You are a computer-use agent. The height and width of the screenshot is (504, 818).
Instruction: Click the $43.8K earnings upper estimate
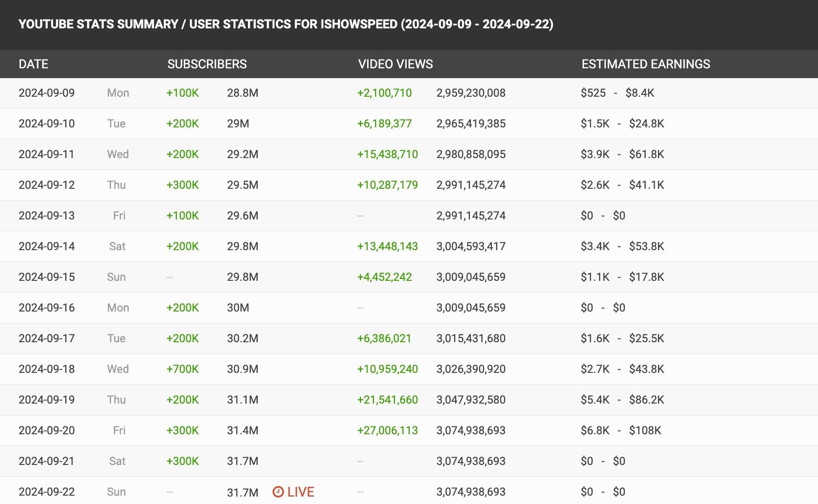(x=646, y=369)
